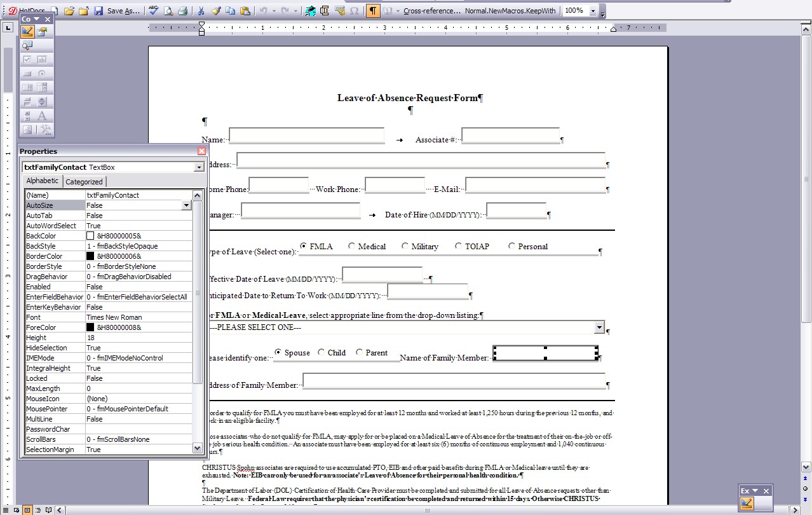Viewport: 812px width, 515px height.
Task: Insert a Combo Box control from the toolbox
Action: (x=42, y=88)
